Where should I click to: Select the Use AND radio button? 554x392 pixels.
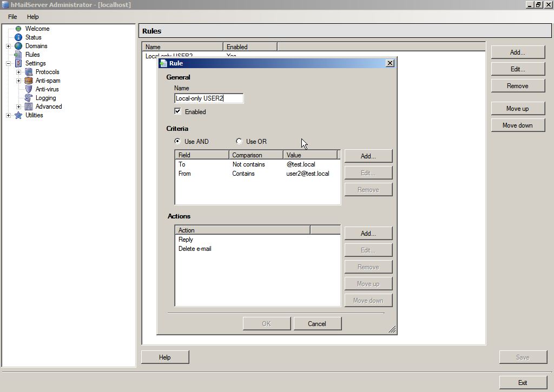177,141
